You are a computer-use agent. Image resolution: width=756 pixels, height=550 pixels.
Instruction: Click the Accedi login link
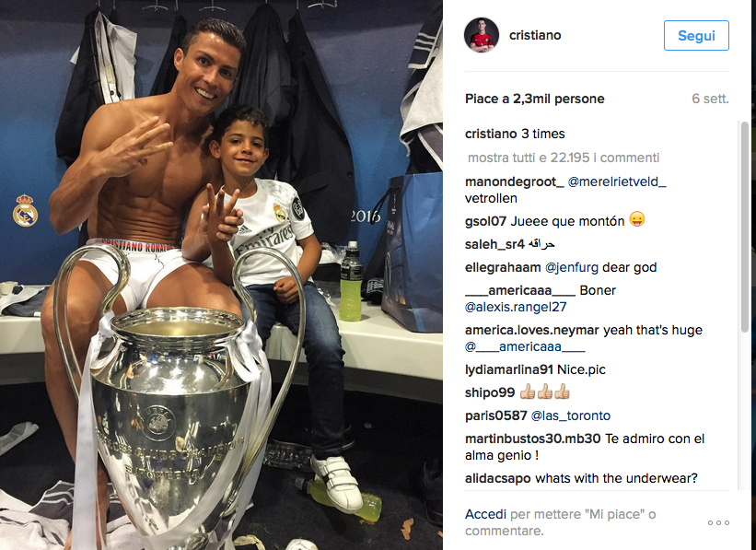coord(485,514)
